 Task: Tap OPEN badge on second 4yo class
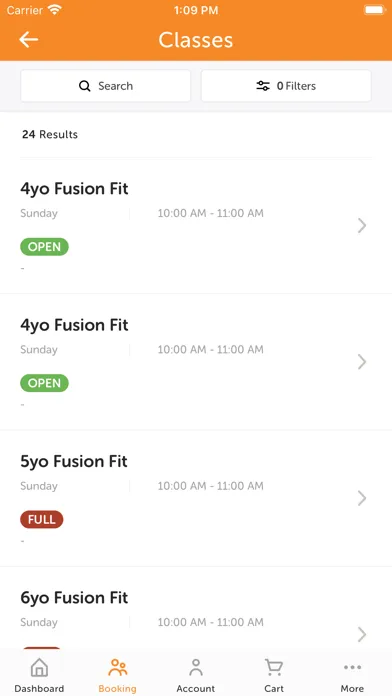click(44, 383)
